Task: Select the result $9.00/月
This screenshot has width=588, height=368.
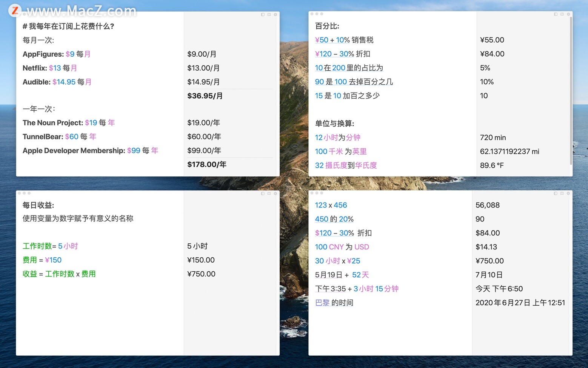Action: pos(202,54)
